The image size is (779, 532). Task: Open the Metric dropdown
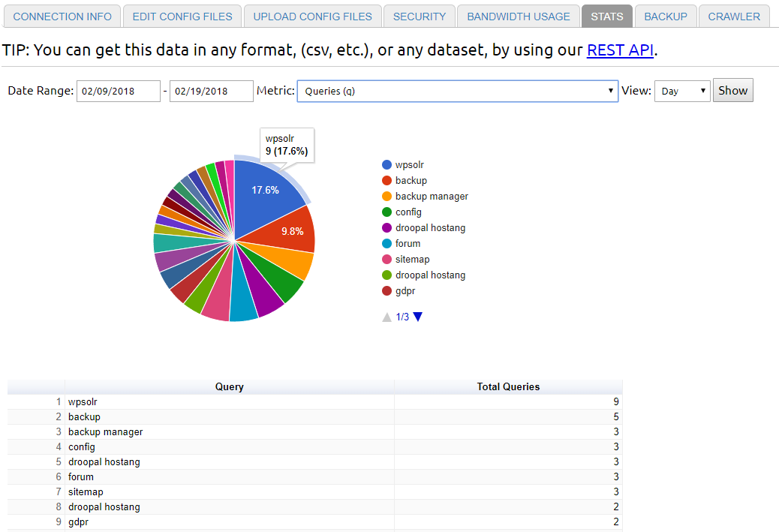457,91
